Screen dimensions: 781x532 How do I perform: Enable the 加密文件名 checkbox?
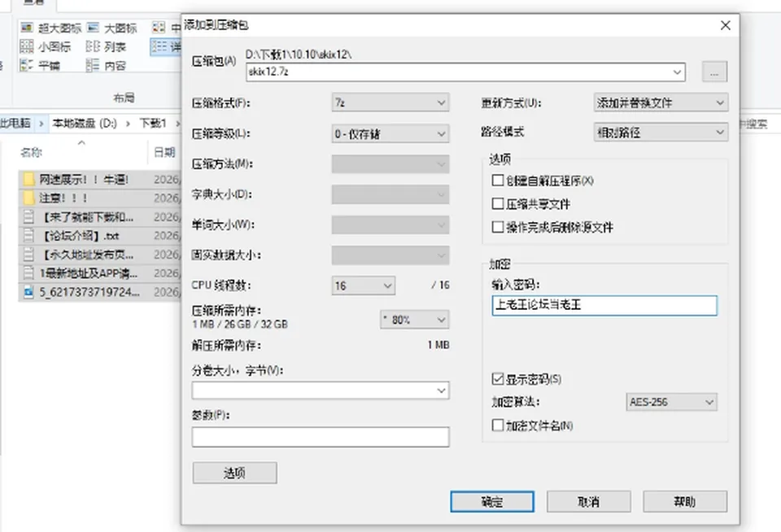coord(497,425)
